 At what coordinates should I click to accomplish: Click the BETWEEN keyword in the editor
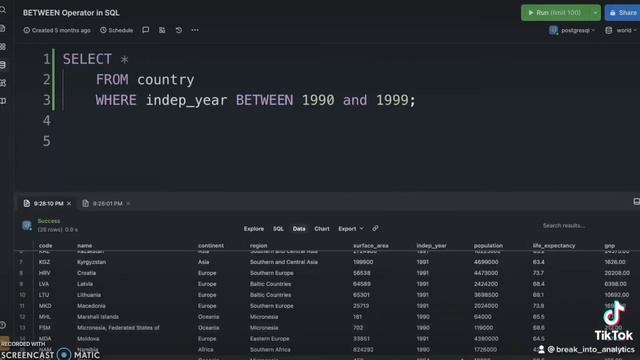pos(264,100)
